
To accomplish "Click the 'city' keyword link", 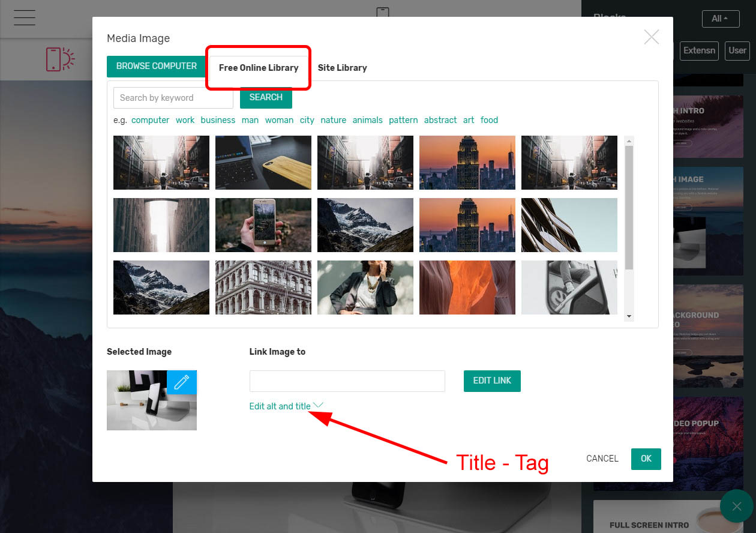I will click(307, 120).
